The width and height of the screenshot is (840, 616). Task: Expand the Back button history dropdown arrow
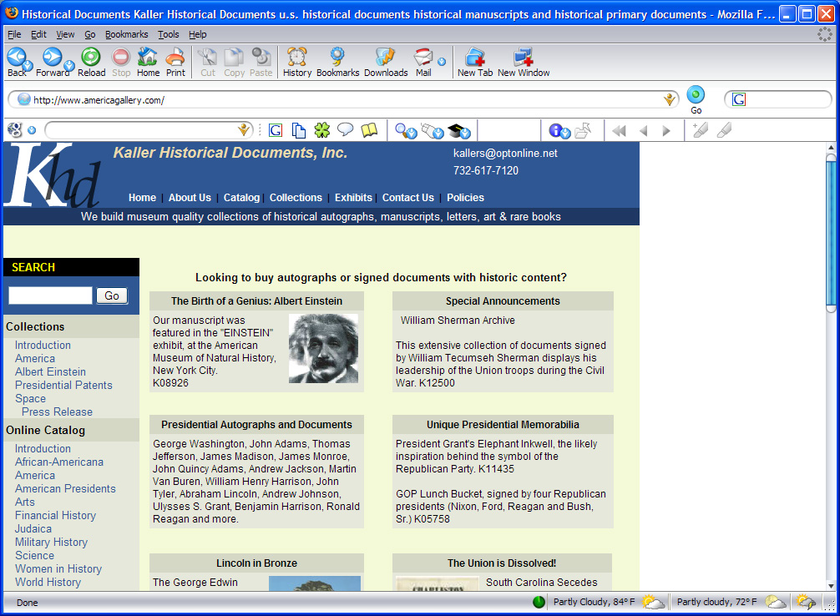coord(28,65)
